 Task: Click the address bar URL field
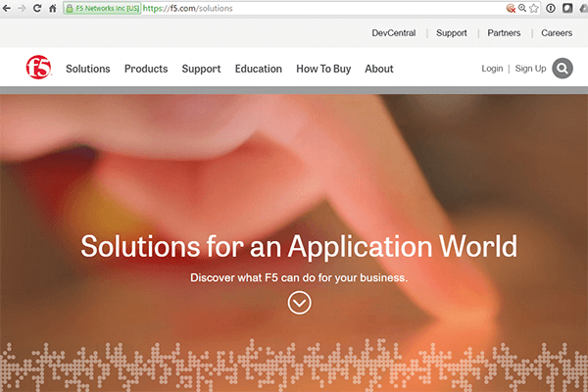click(x=294, y=8)
